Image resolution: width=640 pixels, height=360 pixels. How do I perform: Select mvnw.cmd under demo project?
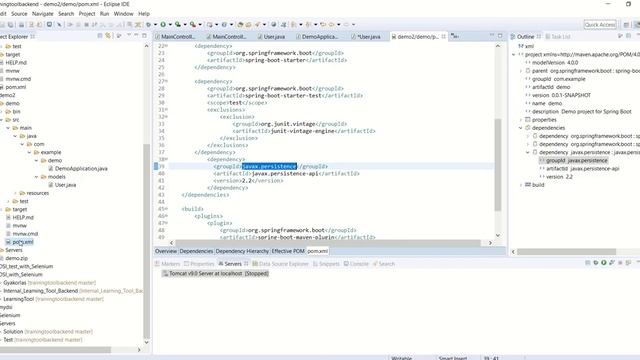tap(22, 234)
